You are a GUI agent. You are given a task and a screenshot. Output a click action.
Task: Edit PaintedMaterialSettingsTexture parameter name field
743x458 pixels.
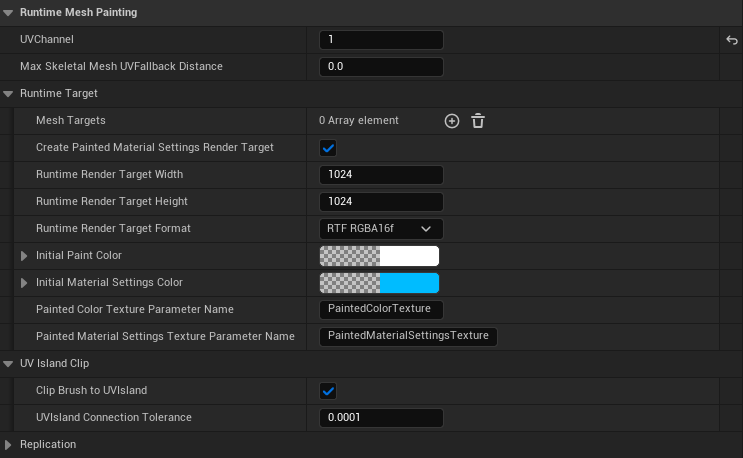(x=408, y=336)
